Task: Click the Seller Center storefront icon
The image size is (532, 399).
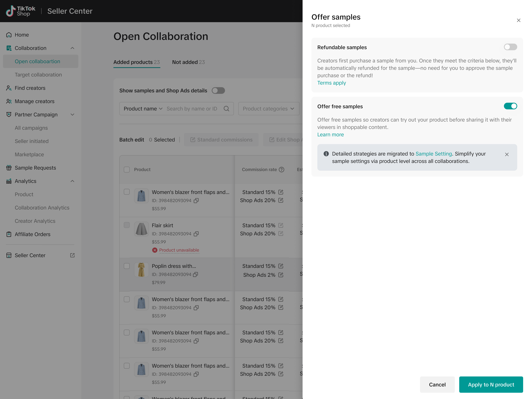Action: click(x=9, y=255)
